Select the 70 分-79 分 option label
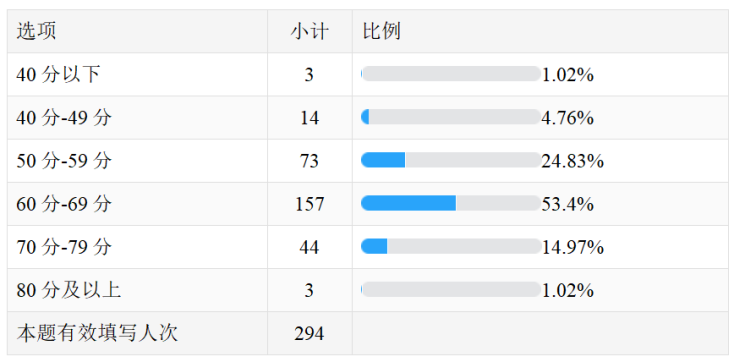 click(64, 247)
